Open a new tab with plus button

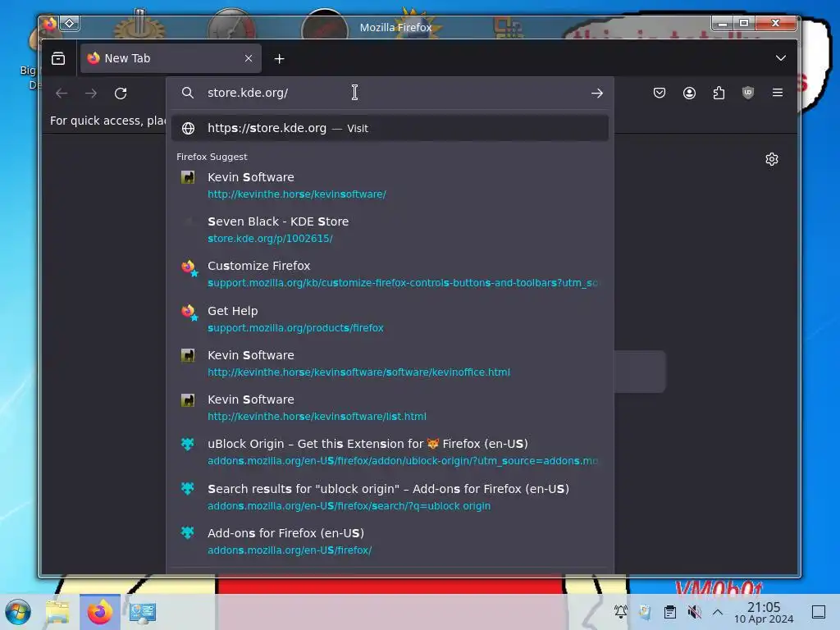pos(279,59)
